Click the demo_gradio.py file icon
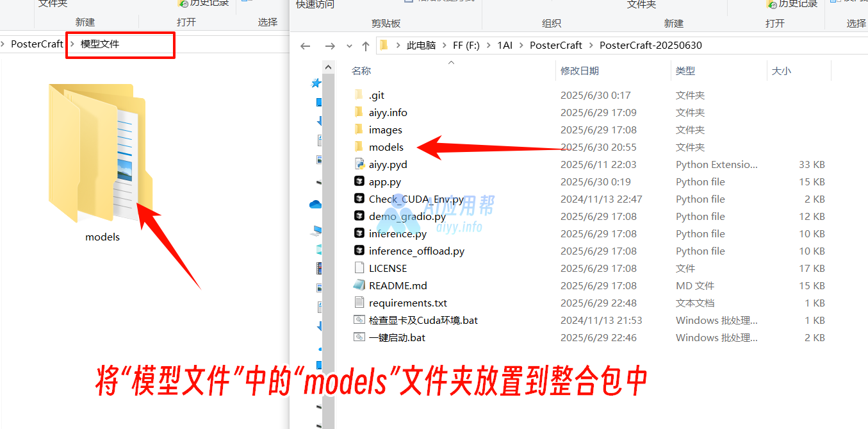The image size is (868, 429). (x=359, y=216)
